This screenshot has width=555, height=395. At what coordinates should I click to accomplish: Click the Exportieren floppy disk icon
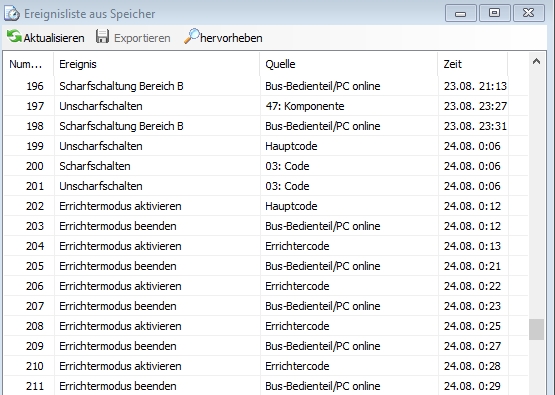(102, 37)
